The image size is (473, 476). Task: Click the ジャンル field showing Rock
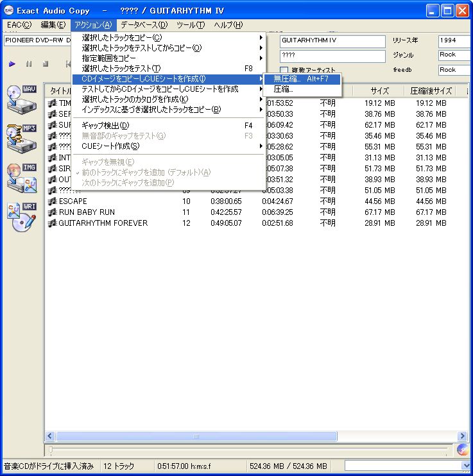[455, 55]
